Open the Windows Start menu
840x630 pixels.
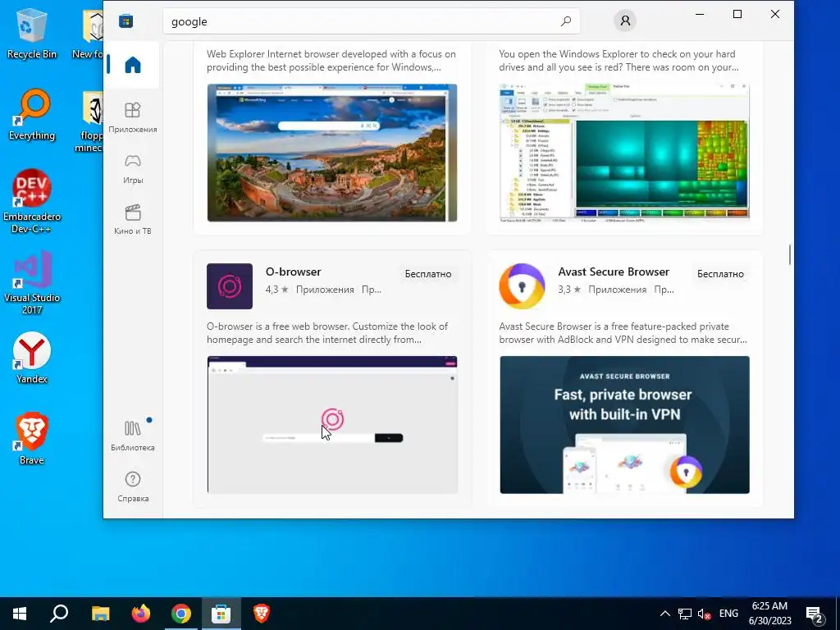tap(20, 614)
